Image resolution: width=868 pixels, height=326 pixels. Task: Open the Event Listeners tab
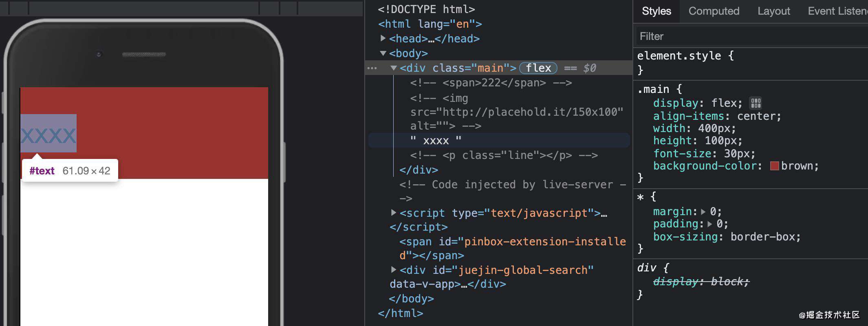pos(837,11)
